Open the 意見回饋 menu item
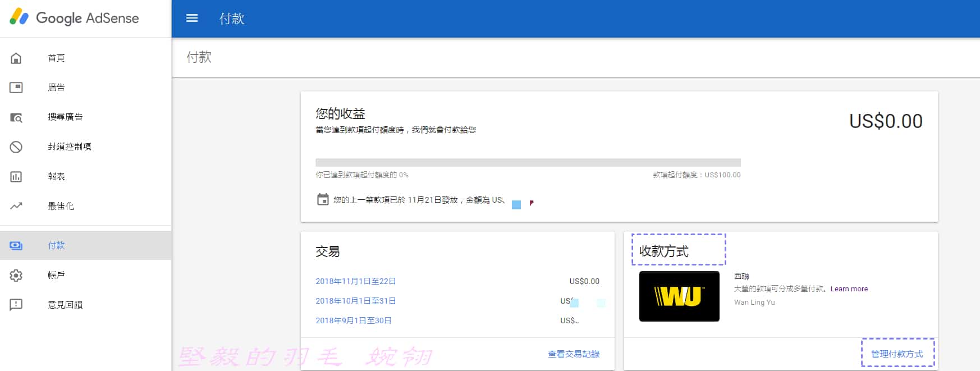The height and width of the screenshot is (371, 980). tap(65, 305)
